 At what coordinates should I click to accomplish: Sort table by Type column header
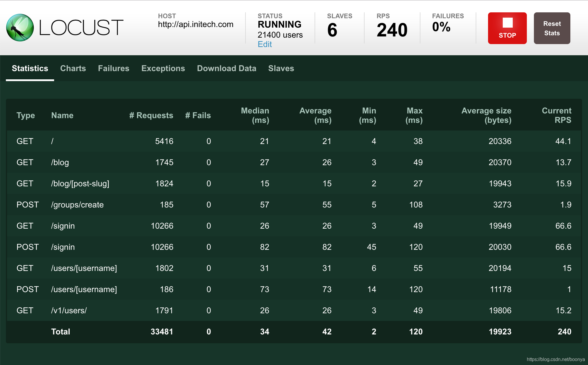[x=26, y=115]
